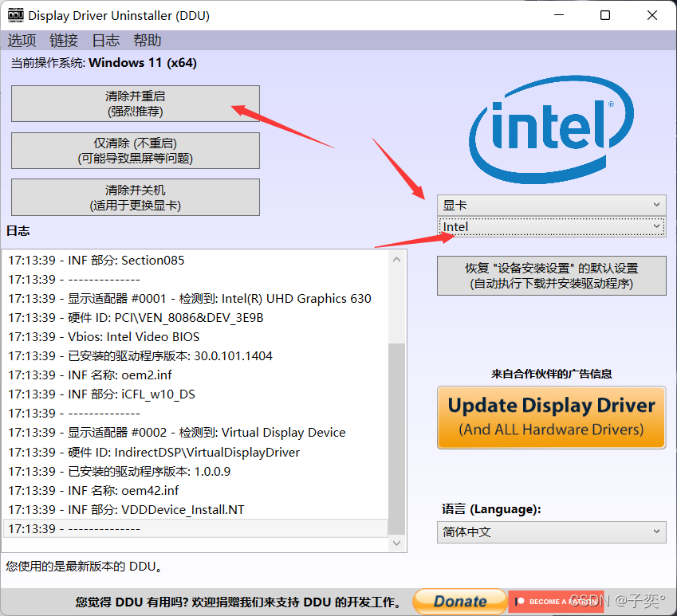
Task: Select log line driver version 30.0.101.1404
Action: [x=195, y=356]
